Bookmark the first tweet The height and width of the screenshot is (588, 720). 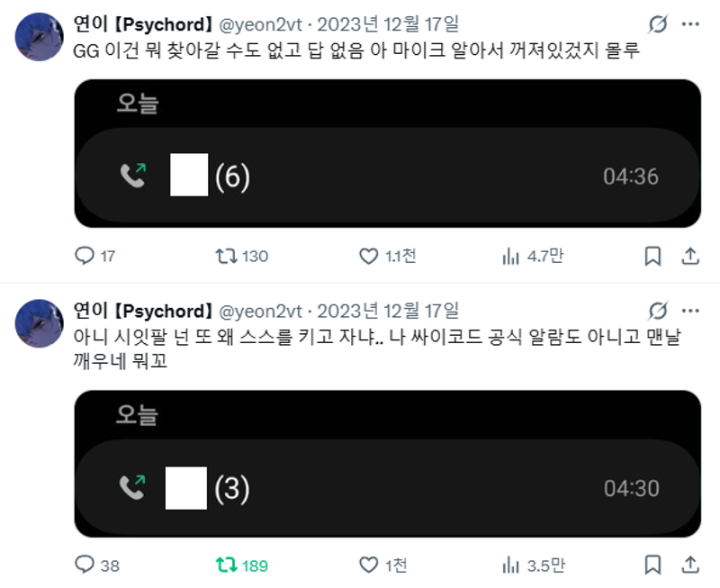pyautogui.click(x=652, y=256)
